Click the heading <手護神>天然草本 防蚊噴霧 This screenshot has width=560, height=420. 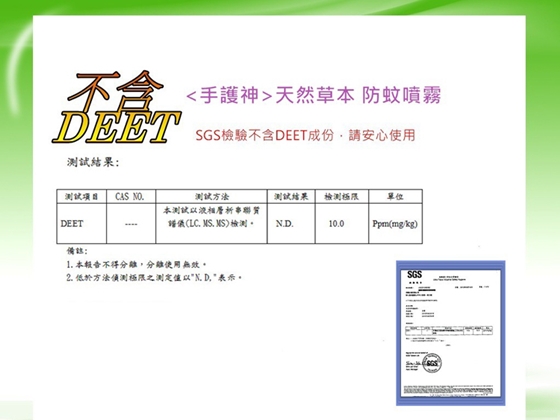(314, 95)
